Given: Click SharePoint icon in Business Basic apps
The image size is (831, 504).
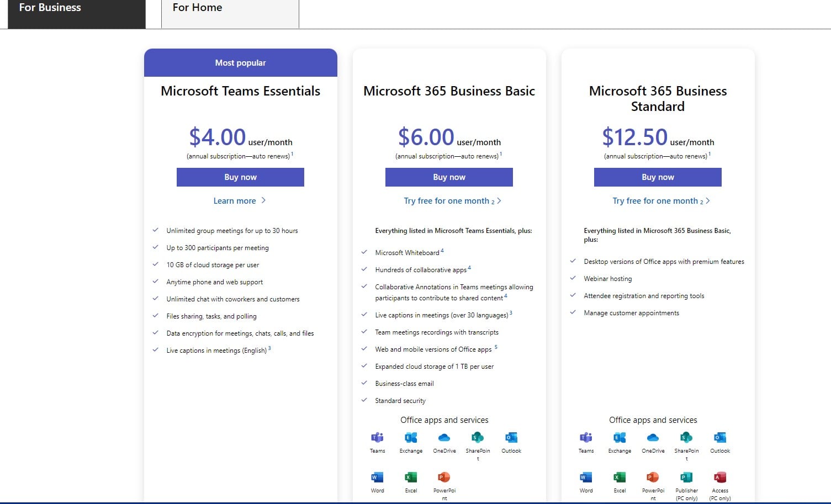Looking at the screenshot, I should [478, 438].
